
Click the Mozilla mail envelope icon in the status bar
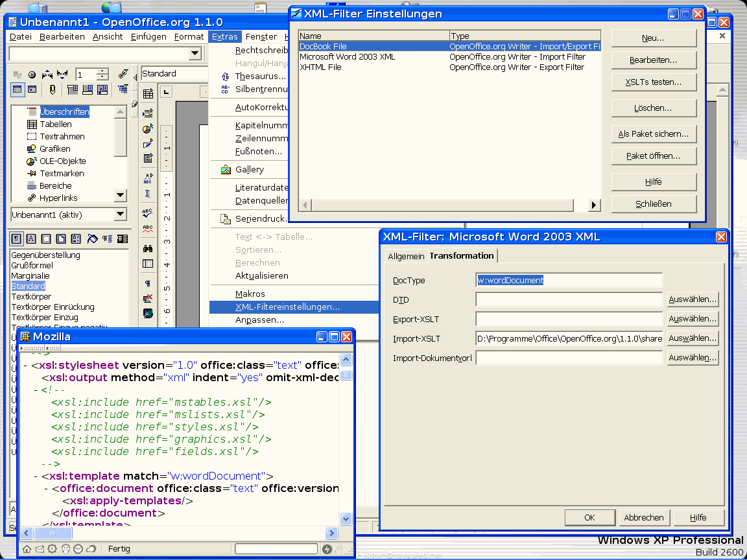[40, 549]
